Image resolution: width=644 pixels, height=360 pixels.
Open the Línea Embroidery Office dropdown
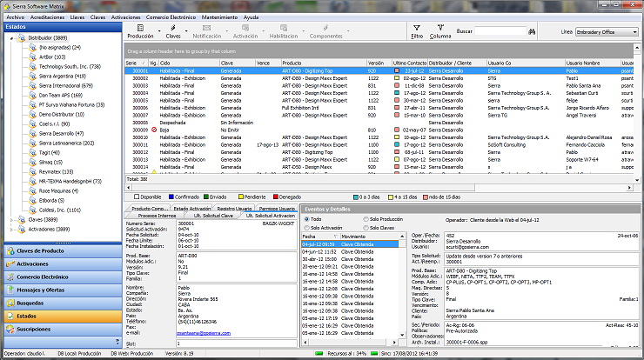point(634,32)
